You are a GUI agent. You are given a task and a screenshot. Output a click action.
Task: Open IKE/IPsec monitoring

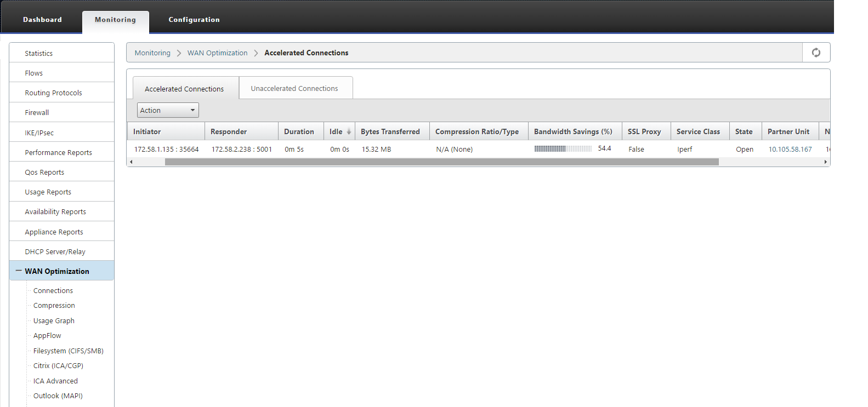click(61, 133)
